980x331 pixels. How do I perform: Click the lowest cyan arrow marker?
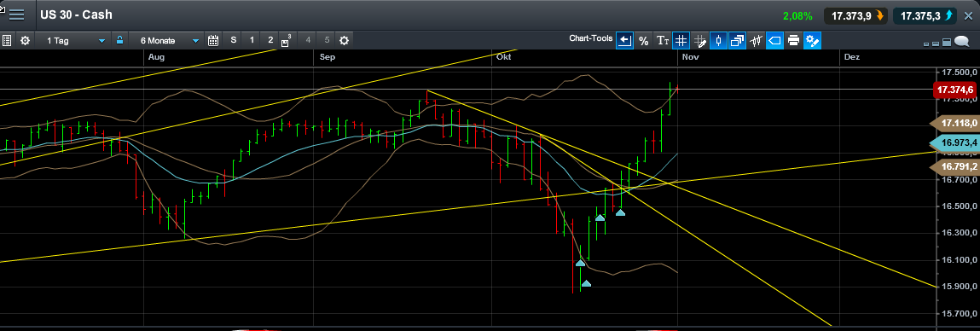tap(586, 283)
